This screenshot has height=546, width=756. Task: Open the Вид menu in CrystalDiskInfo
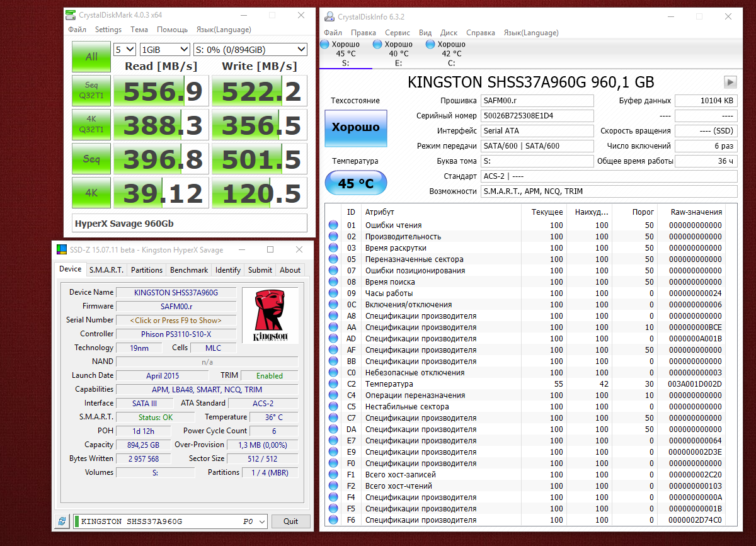[x=425, y=33]
